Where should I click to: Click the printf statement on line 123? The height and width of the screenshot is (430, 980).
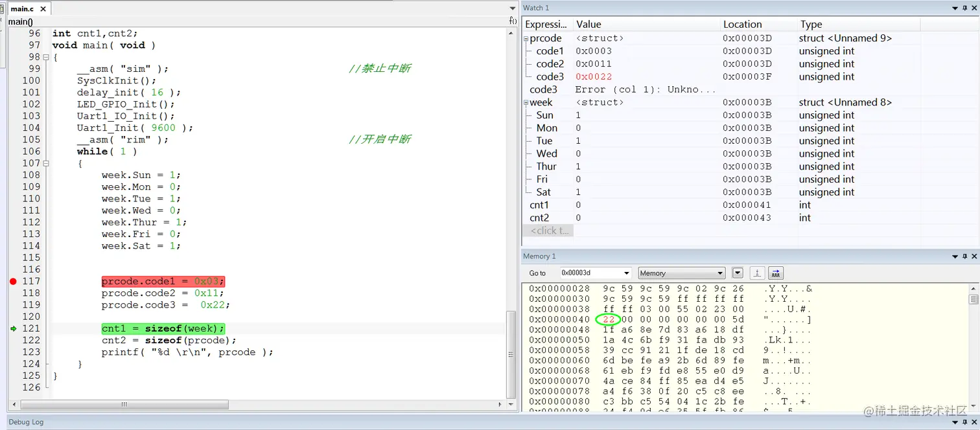(x=187, y=352)
